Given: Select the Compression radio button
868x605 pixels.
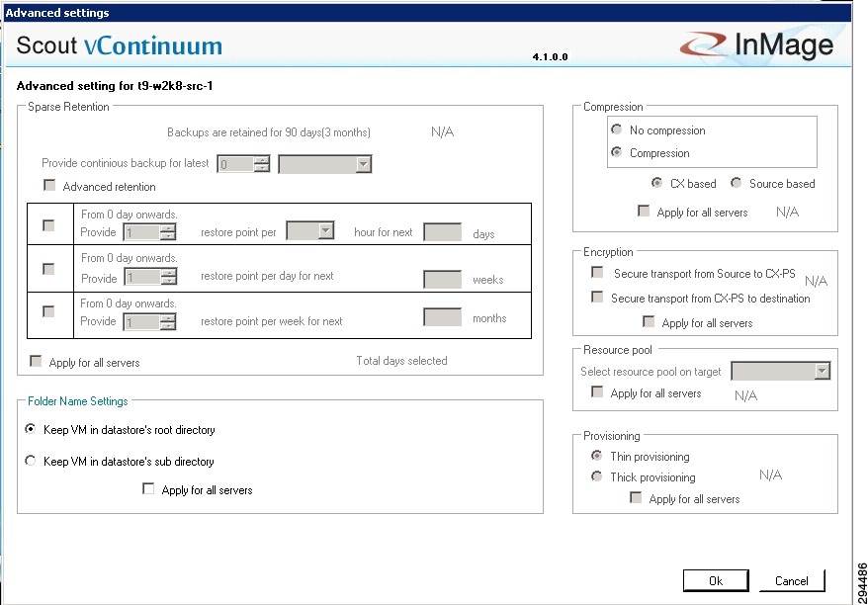Looking at the screenshot, I should tap(616, 151).
